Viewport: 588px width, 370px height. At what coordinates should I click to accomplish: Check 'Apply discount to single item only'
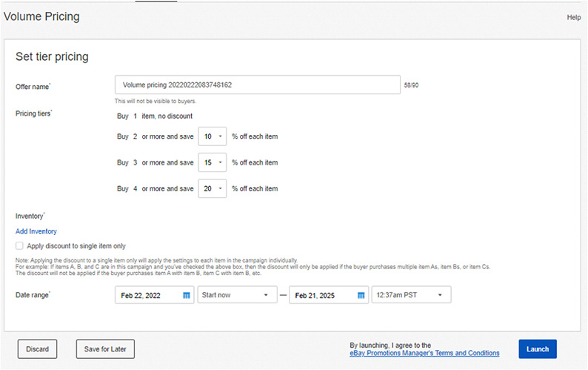click(x=19, y=245)
